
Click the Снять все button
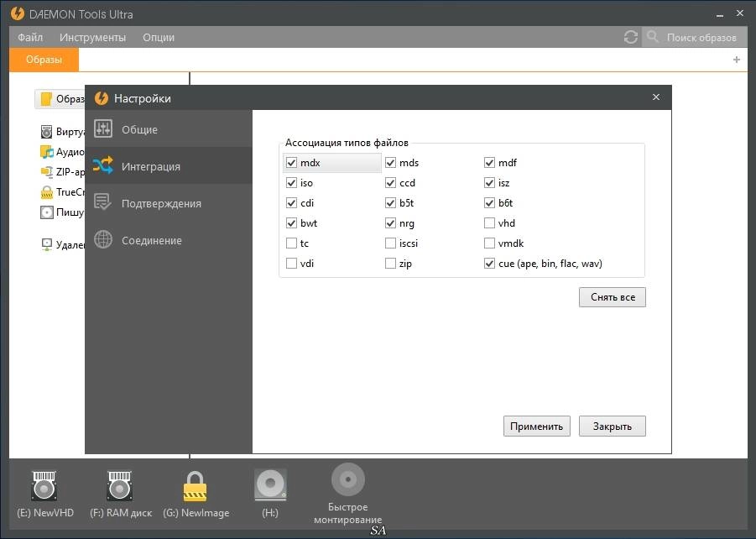pos(613,297)
